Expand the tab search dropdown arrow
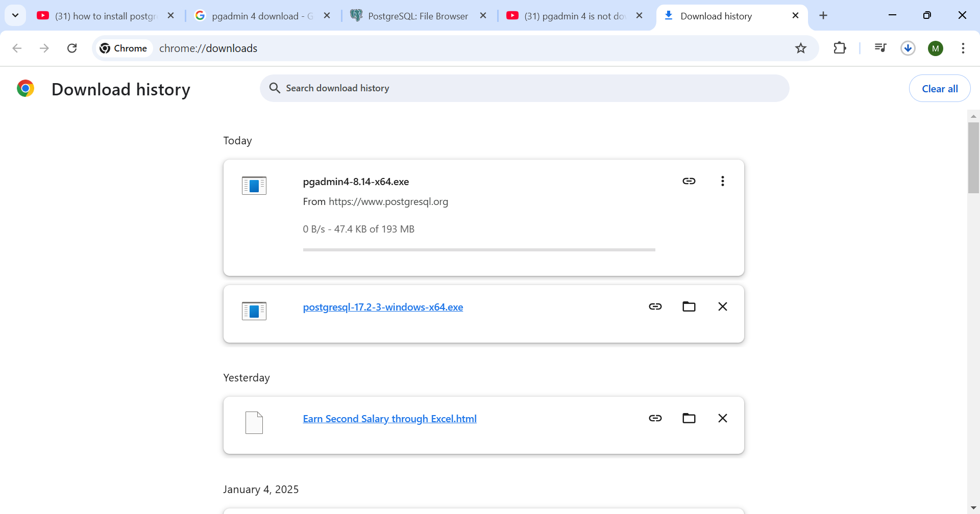This screenshot has width=980, height=514. coord(15,15)
